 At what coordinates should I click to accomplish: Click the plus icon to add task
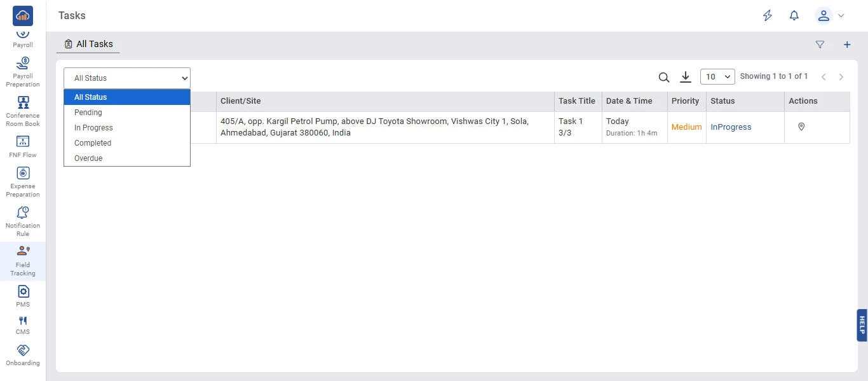846,45
